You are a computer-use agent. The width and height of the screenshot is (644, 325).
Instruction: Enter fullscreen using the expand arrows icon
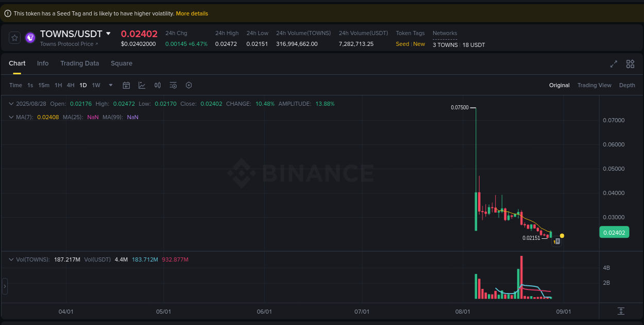[x=613, y=64]
